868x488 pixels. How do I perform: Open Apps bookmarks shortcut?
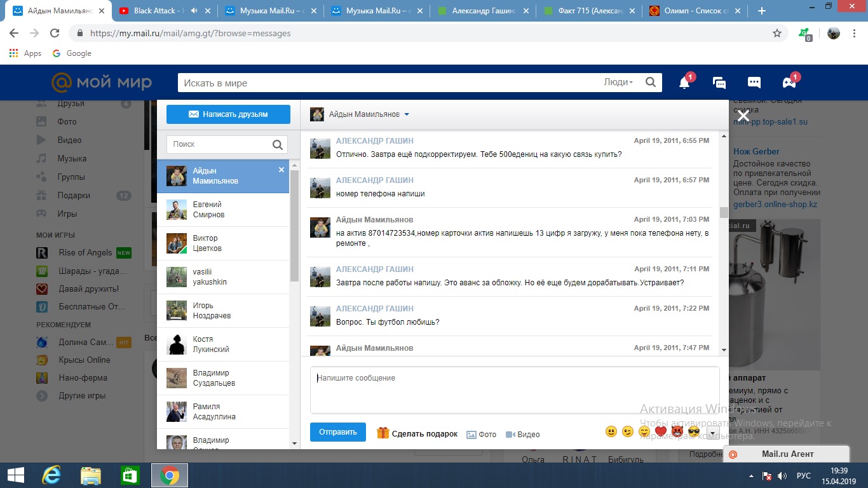(25, 53)
